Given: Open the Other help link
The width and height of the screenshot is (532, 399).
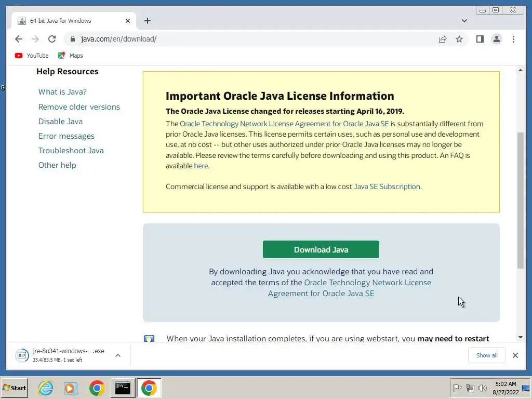Looking at the screenshot, I should [x=57, y=165].
